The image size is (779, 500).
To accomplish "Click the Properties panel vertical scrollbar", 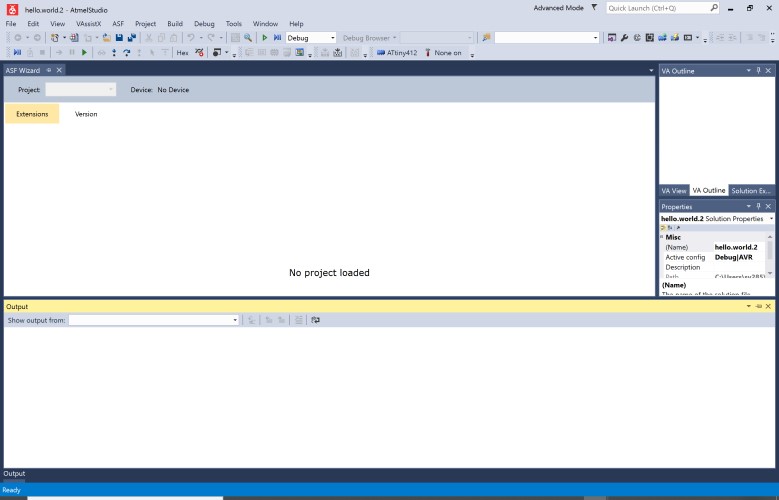I will click(770, 254).
